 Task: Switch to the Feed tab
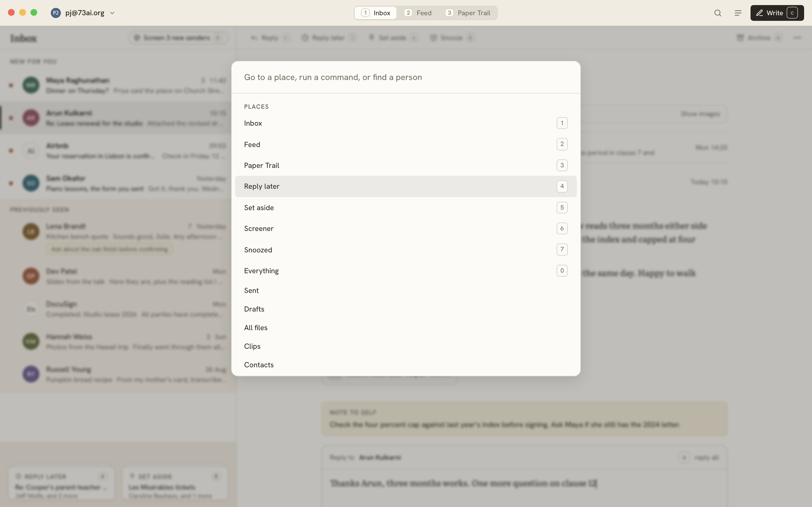(418, 13)
